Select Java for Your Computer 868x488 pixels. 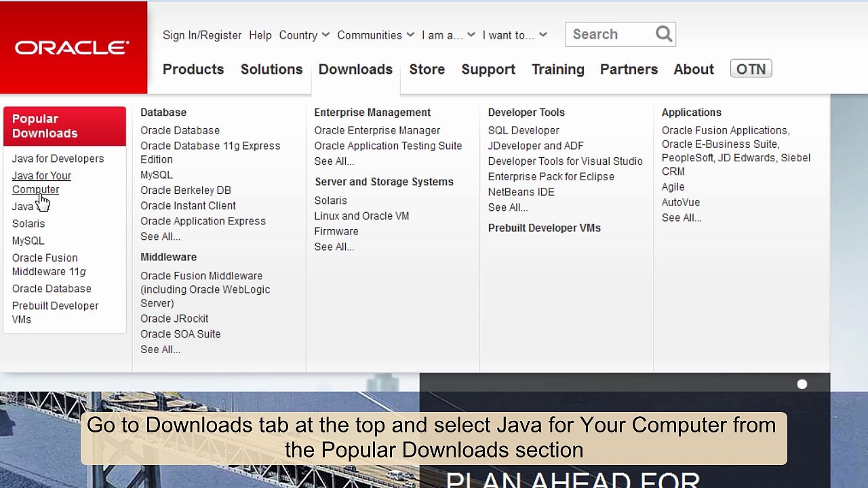coord(41,182)
